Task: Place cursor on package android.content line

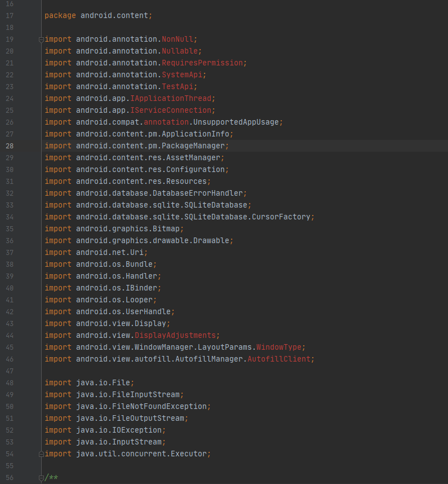Action: (99, 15)
